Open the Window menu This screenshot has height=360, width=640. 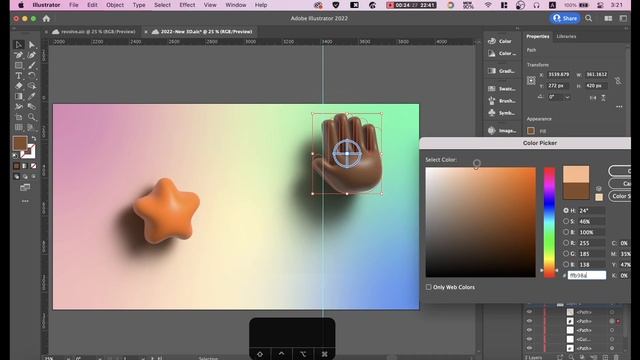click(236, 5)
